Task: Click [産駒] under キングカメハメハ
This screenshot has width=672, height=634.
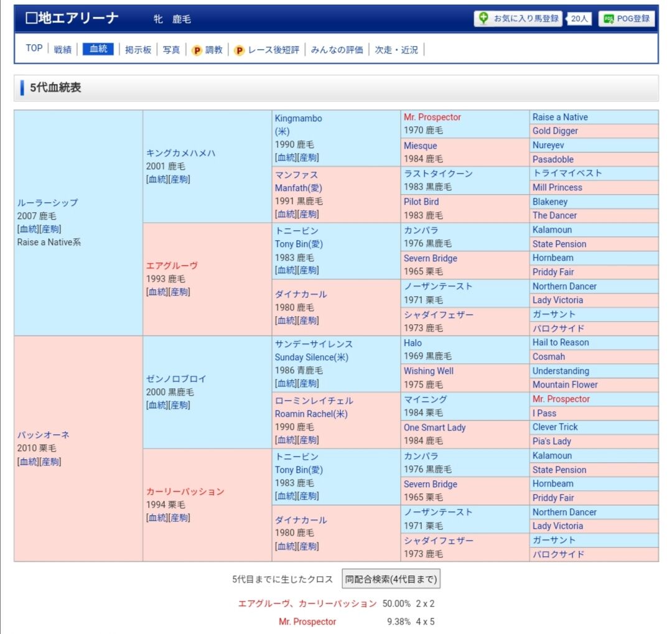Action: point(179,179)
